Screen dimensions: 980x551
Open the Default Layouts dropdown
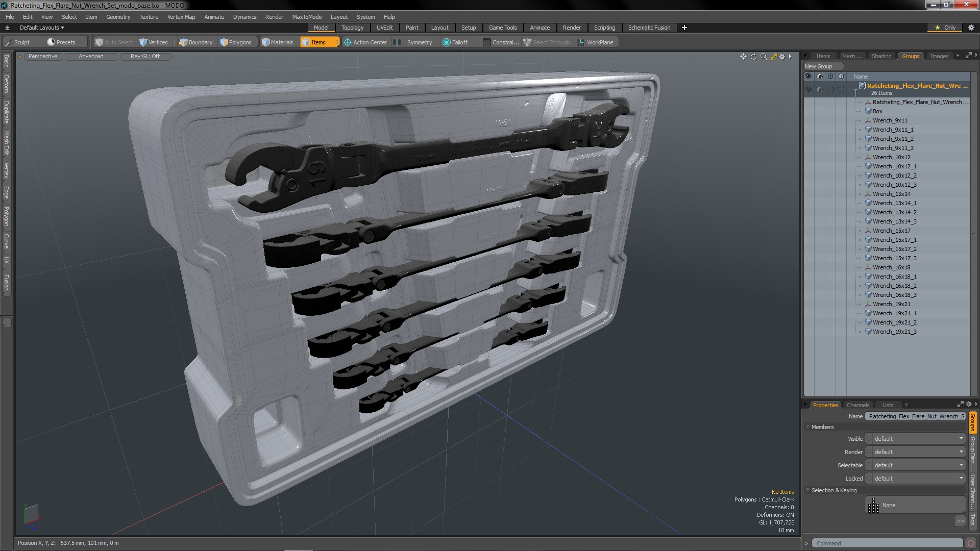(42, 28)
